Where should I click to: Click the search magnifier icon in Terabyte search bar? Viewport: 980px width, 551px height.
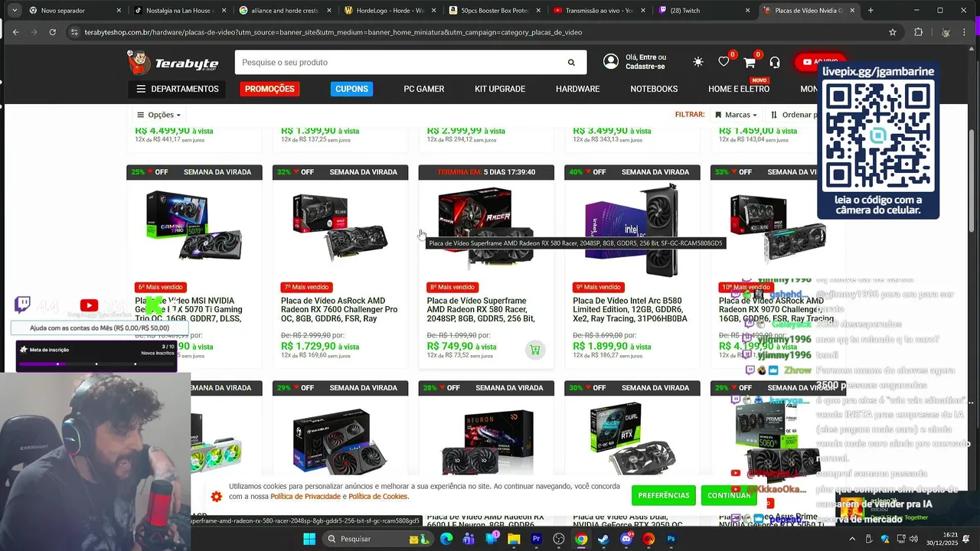tap(571, 63)
